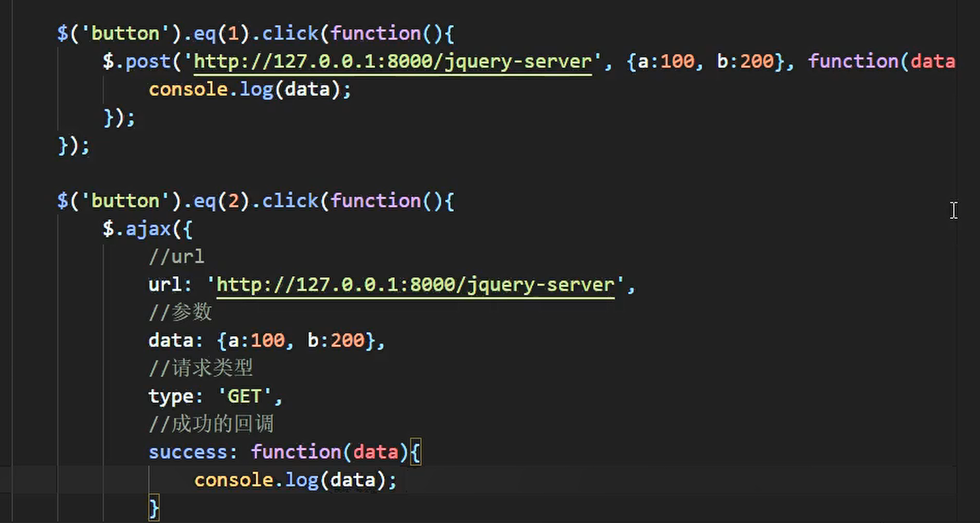Click the indentation guide line left of url:
Screen dimensions: 980x523
pos(104,284)
